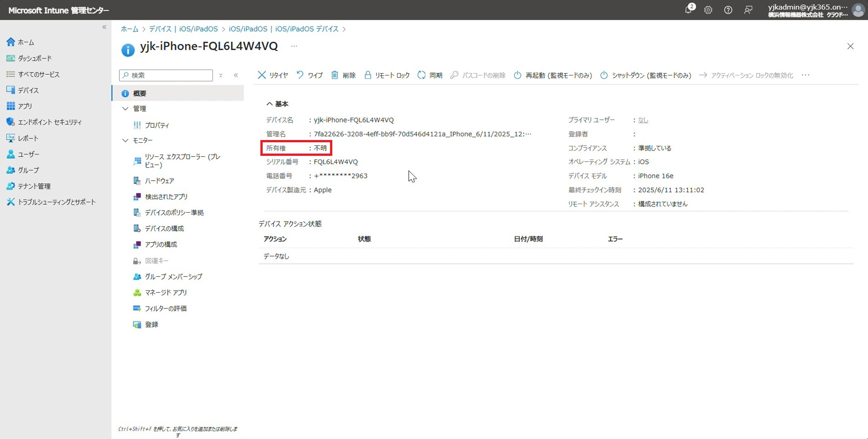Screen dimensions: 868x439
Task: Select 最終チェックイン時刻 2025/6/11 13:11:02 value
Action: [x=671, y=190]
